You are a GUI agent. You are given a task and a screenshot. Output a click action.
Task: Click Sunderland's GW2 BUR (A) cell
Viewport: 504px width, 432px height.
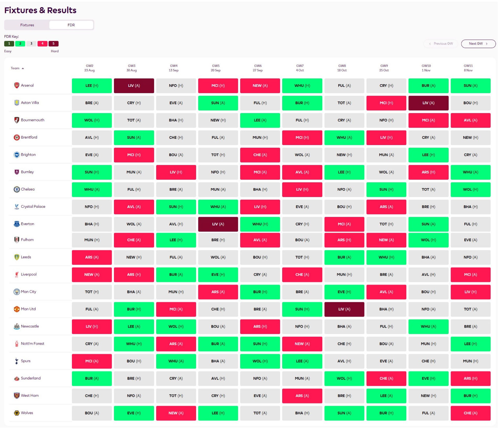92,378
